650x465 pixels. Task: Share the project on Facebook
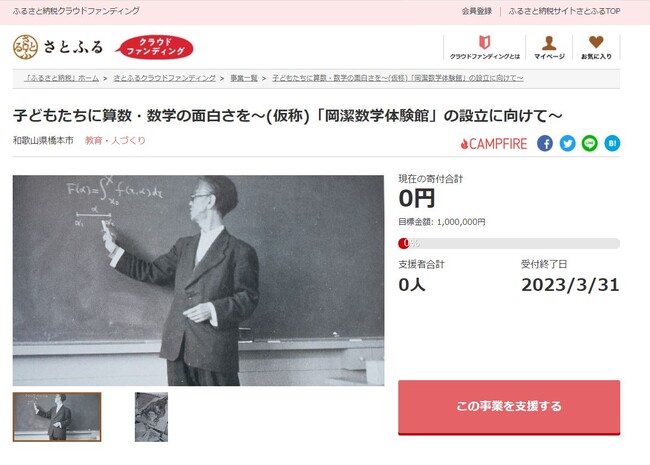(x=545, y=143)
